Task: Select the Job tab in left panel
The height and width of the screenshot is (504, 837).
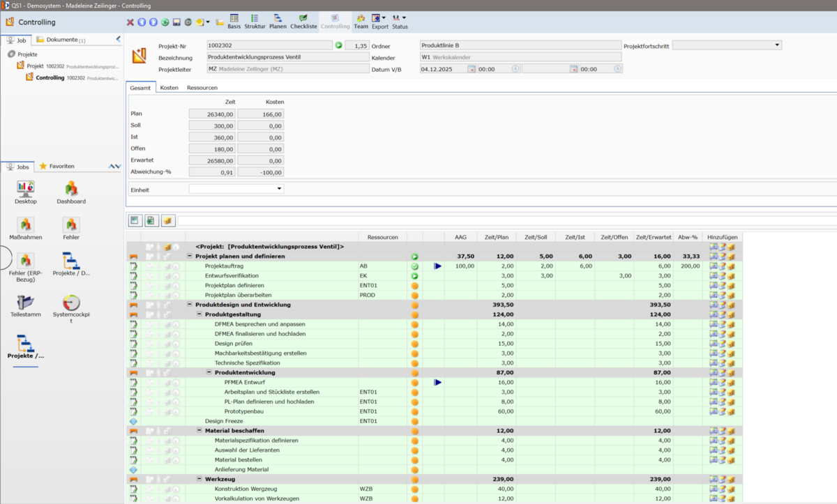Action: pos(16,40)
